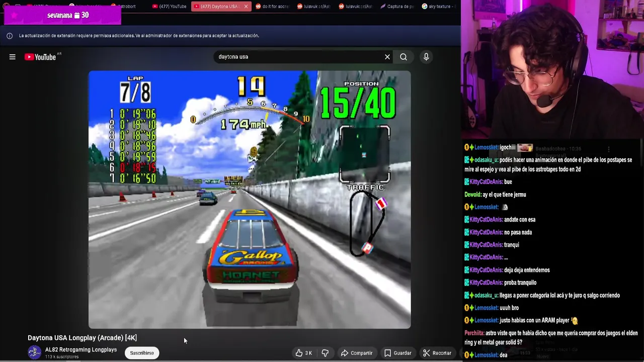Click the video title Daytona USA Longplay
Image resolution: width=644 pixels, height=362 pixels.
(82, 338)
